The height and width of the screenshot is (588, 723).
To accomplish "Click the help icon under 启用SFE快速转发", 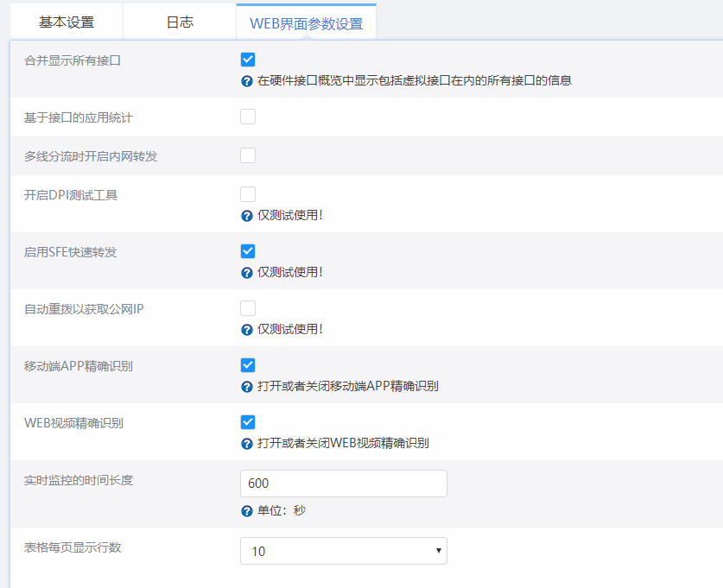I will (x=247, y=273).
